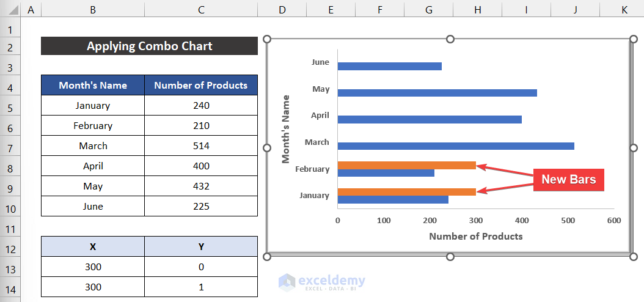Screen dimensions: 644x302
Task: Click the chart's bottom-center resize handle
Action: click(x=450, y=257)
